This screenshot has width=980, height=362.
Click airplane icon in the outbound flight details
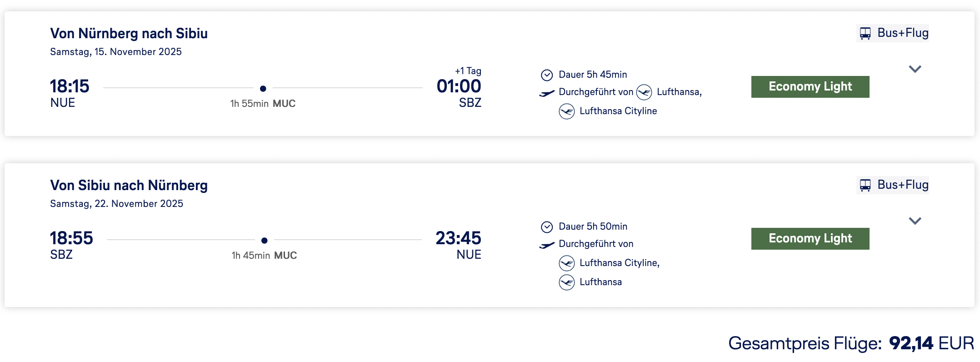pos(547,93)
